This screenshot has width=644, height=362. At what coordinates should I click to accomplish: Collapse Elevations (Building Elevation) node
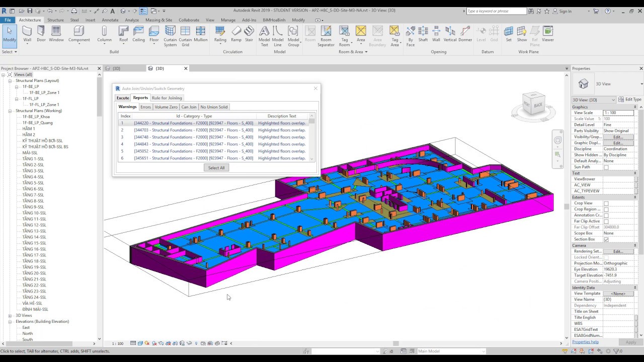click(x=10, y=322)
